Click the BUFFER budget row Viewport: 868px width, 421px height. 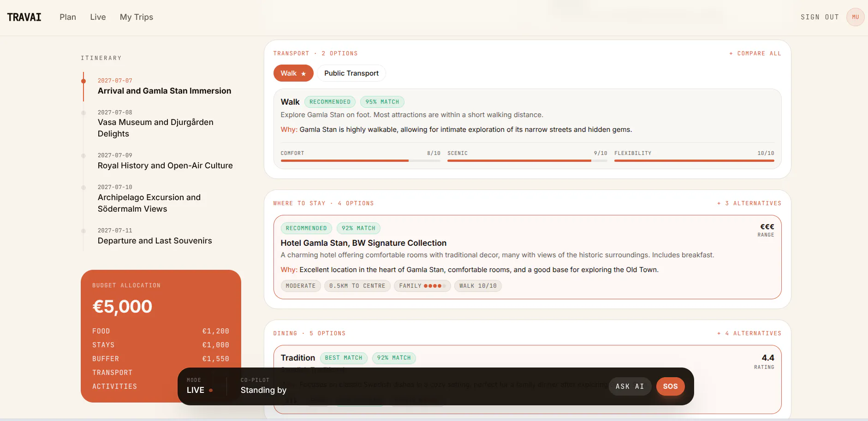tap(161, 359)
